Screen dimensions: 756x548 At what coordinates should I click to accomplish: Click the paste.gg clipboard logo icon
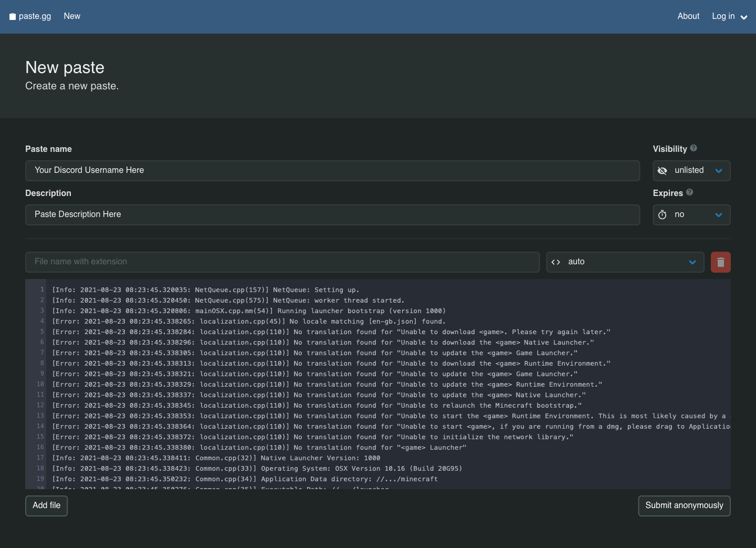pyautogui.click(x=12, y=16)
